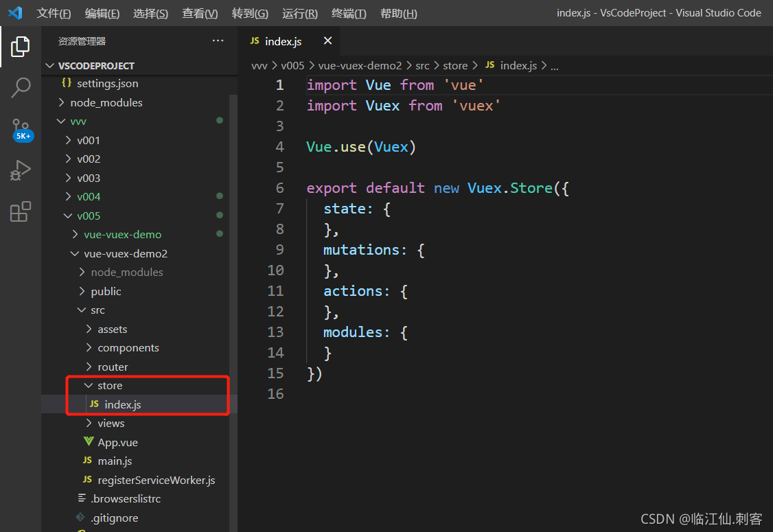Click vue-vuex-demo2 in the breadcrumb

click(x=360, y=66)
